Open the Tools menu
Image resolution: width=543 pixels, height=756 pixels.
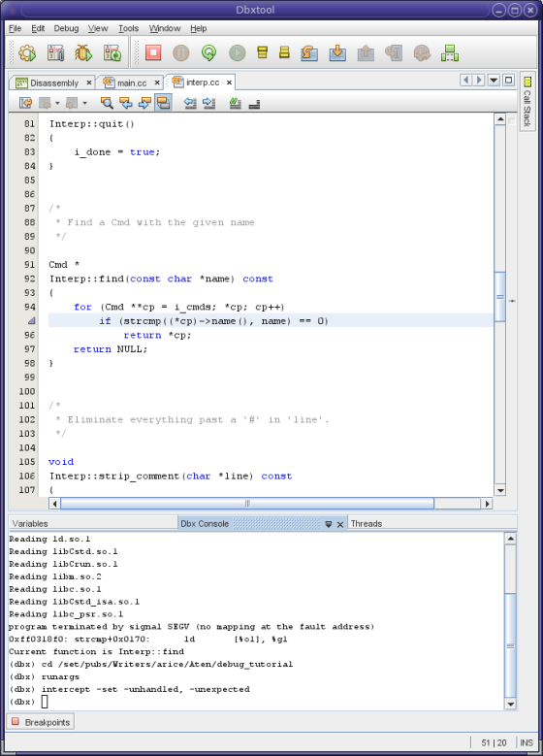(129, 28)
